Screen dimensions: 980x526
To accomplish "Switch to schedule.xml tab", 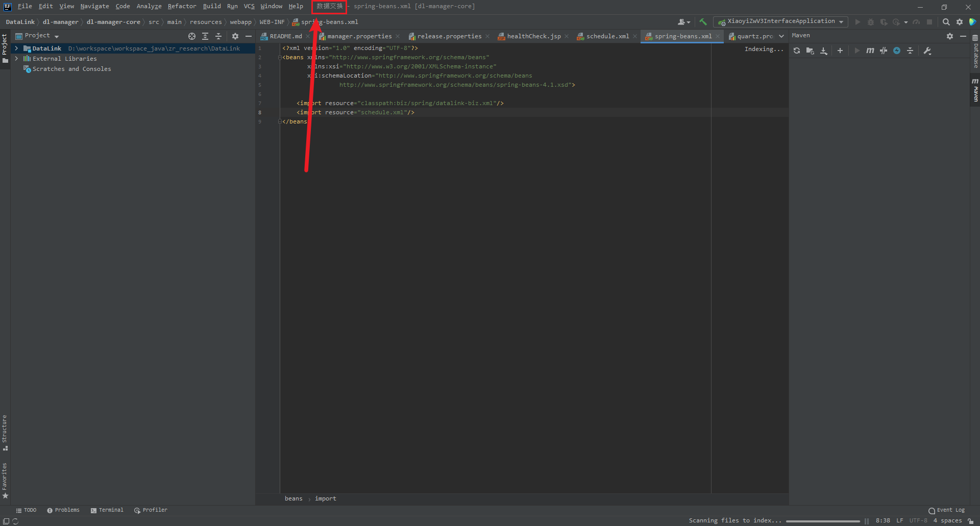I will (x=607, y=36).
